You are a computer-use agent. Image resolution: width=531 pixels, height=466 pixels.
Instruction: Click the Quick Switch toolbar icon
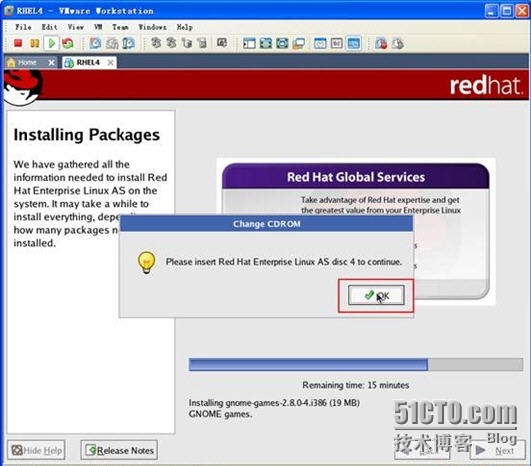(x=282, y=43)
